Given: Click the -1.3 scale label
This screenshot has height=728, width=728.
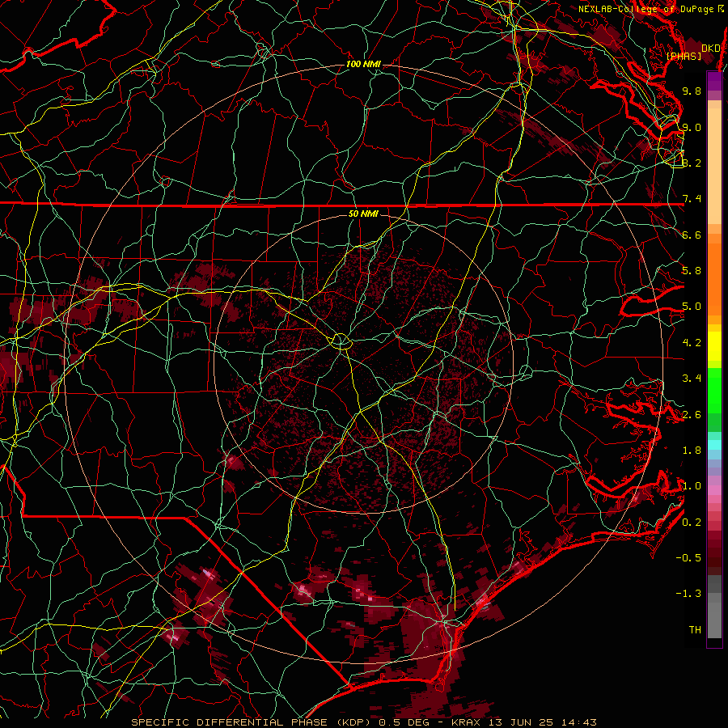Looking at the screenshot, I should (x=688, y=594).
